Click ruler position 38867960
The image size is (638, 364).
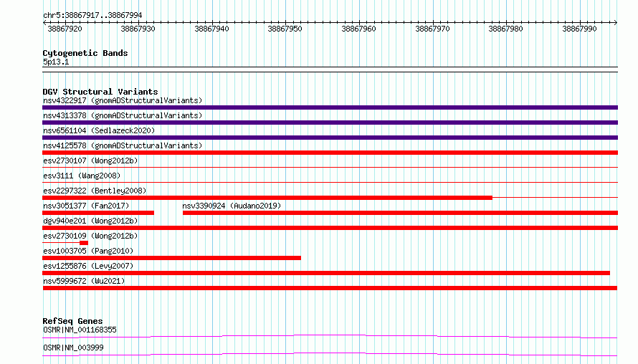[x=358, y=29]
